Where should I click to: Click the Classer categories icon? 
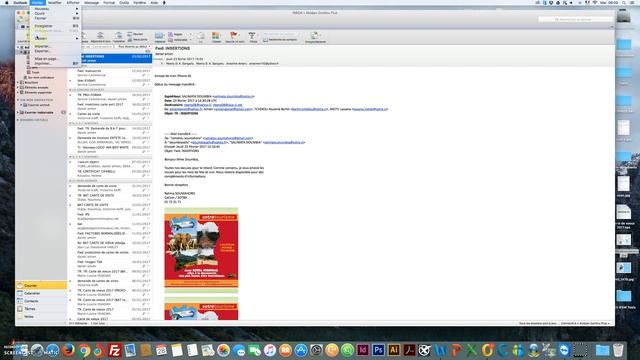216,38
